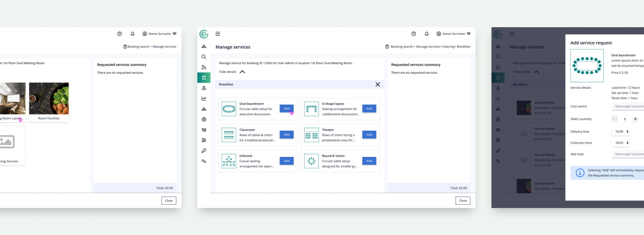Open the hamburger menu in the middle window
Screen dimensions: 644x235
click(x=218, y=34)
